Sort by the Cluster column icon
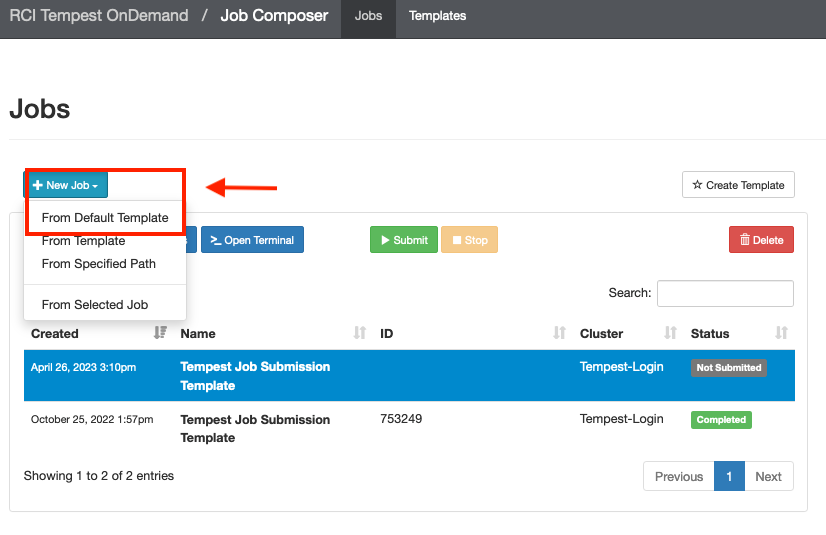The image size is (826, 535). pyautogui.click(x=670, y=333)
